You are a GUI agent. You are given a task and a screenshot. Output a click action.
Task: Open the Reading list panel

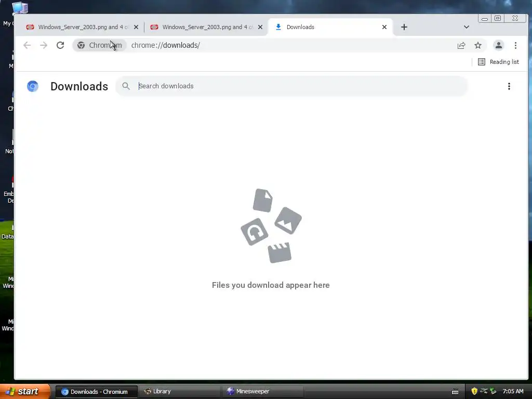tap(498, 62)
